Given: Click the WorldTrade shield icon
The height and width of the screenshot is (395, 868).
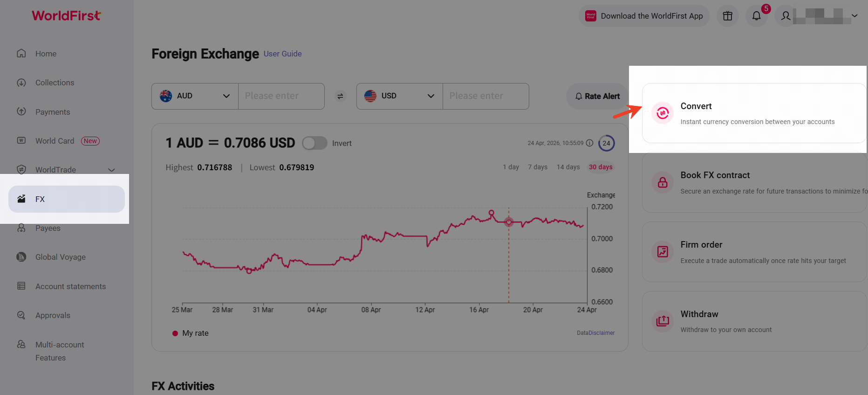Looking at the screenshot, I should [x=21, y=169].
